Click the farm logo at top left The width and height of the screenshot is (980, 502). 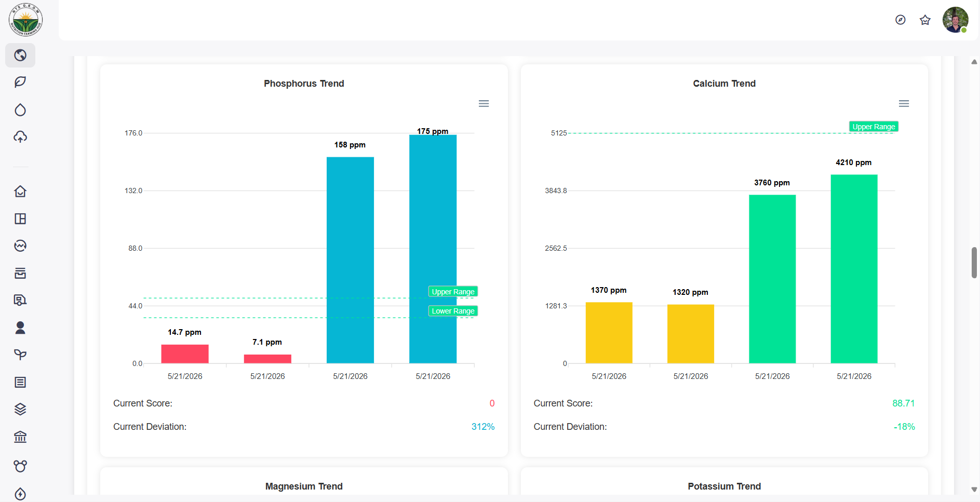pyautogui.click(x=25, y=20)
